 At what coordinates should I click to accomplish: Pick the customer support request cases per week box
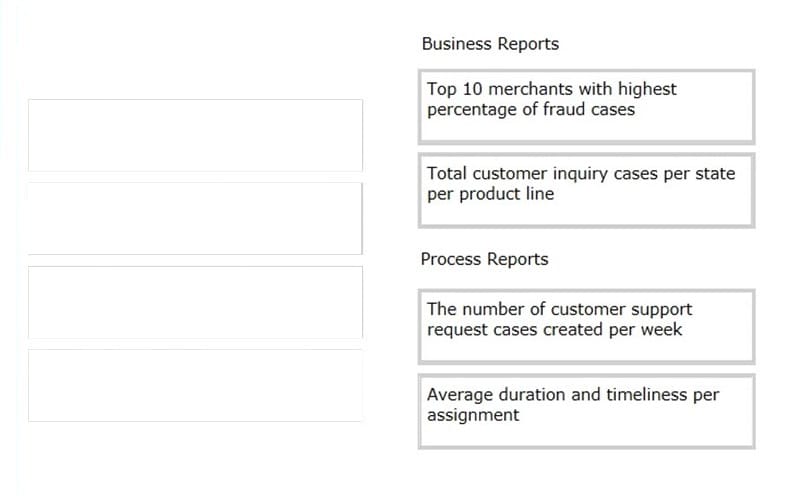587,327
